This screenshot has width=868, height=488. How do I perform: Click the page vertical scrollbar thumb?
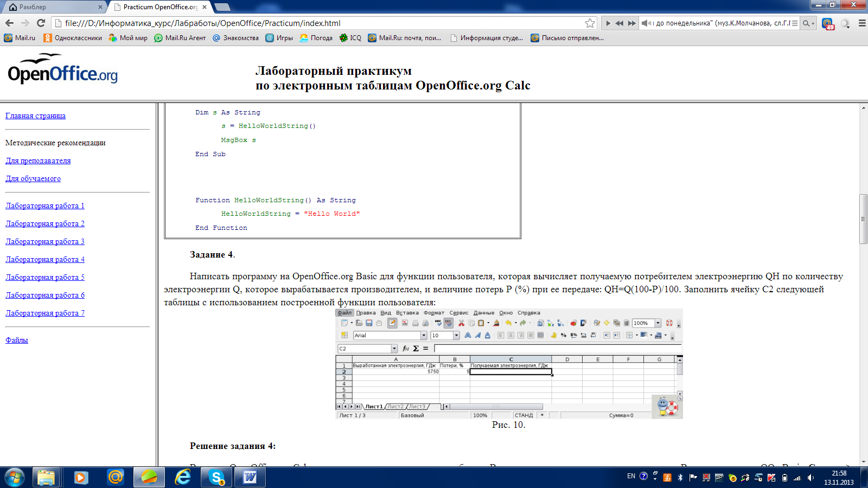(x=863, y=219)
